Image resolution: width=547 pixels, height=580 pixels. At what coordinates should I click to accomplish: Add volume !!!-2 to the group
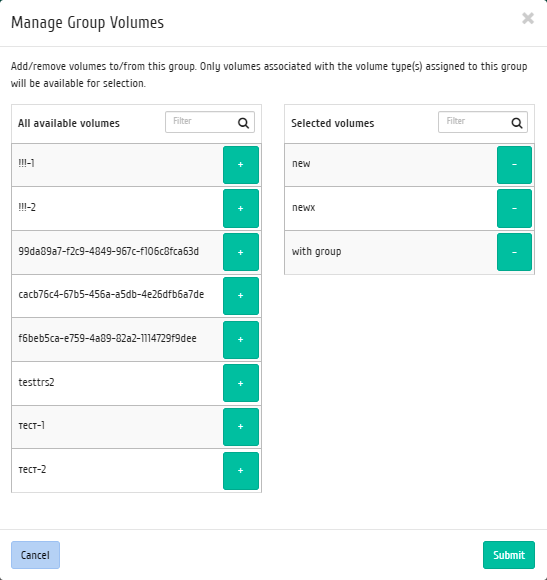(241, 209)
